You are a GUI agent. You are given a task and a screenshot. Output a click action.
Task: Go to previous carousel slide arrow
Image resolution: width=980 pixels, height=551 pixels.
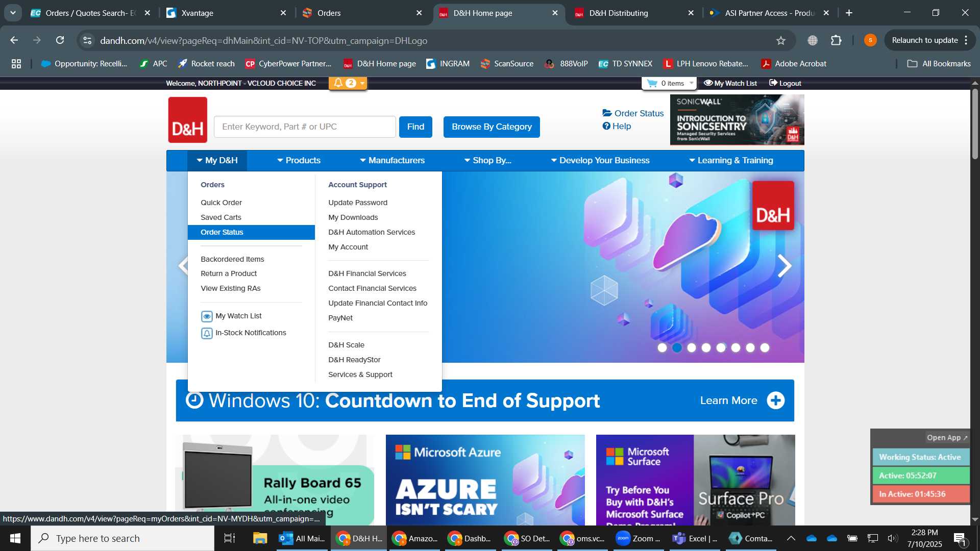click(183, 266)
